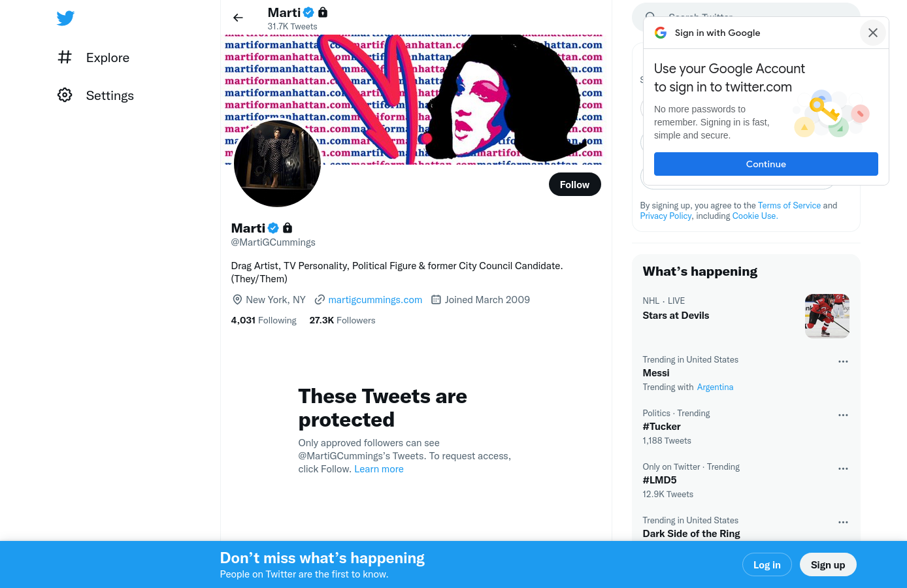View the 4,031 Following list
Viewport: 907px width, 588px height.
click(x=264, y=320)
